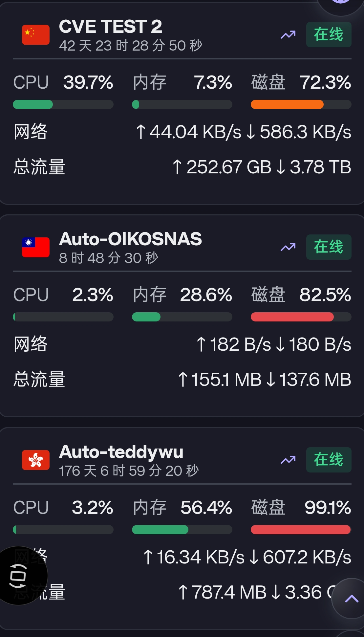Click the 在线 status badge on Auto-OIKOSNAS
364x637 pixels.
tap(329, 247)
